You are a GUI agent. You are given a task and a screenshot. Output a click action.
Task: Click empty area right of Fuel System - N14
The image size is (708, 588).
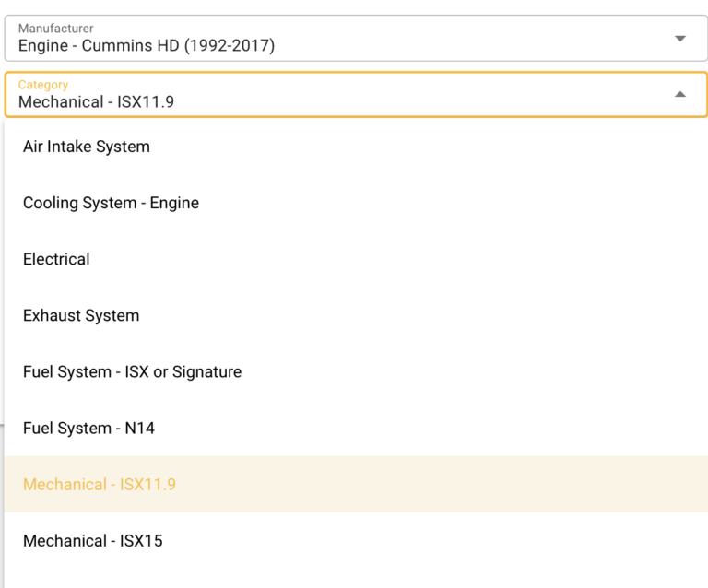415,428
